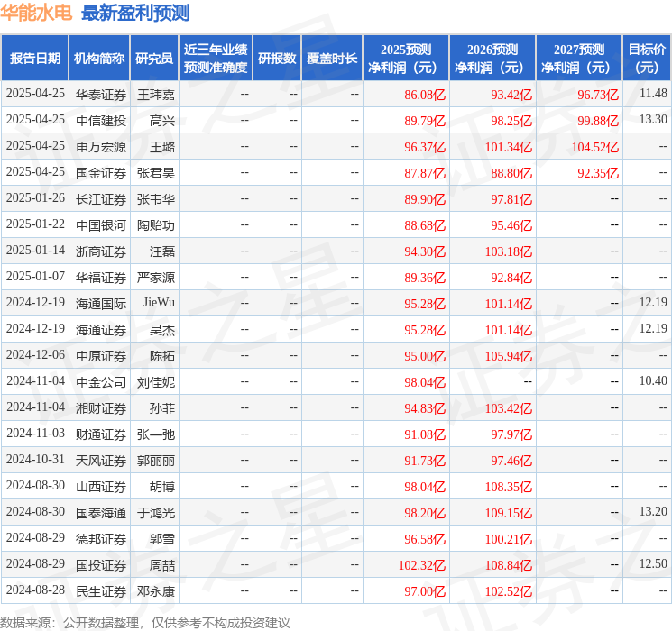The image size is (672, 631).
Task: Click researcher name 张君昊
Action: (155, 173)
